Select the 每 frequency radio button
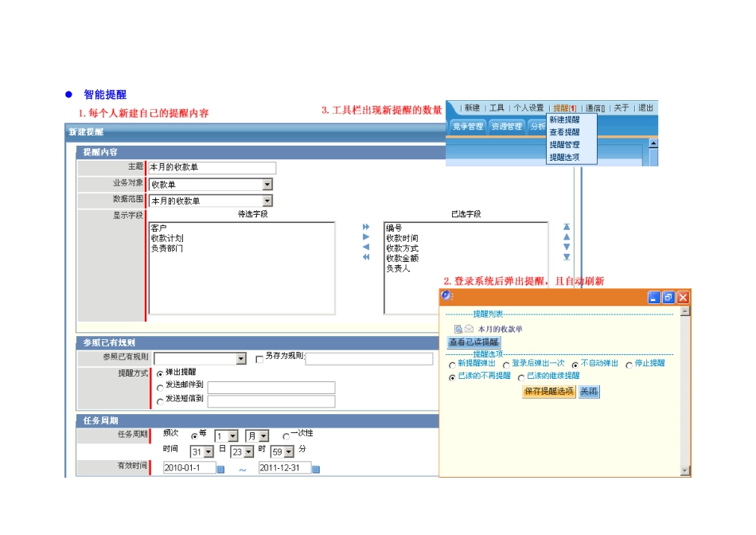756x535 pixels. (x=194, y=436)
